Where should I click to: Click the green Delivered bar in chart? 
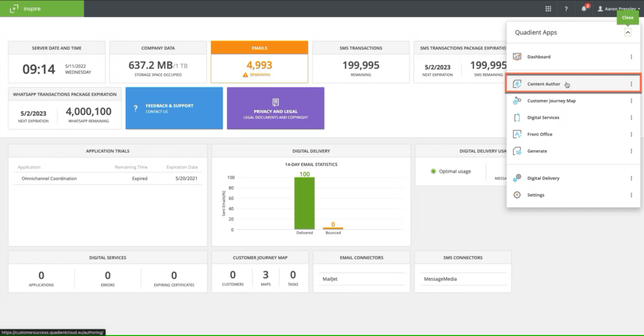coord(304,203)
